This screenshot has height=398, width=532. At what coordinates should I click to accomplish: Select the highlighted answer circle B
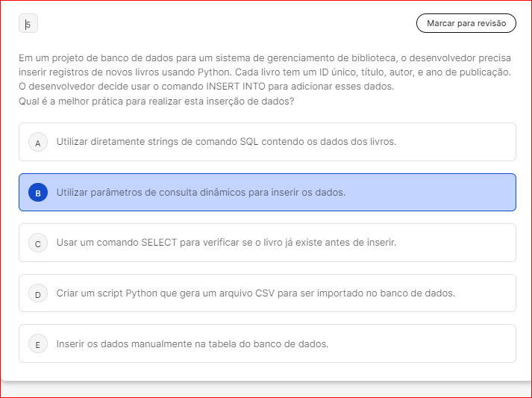point(37,193)
